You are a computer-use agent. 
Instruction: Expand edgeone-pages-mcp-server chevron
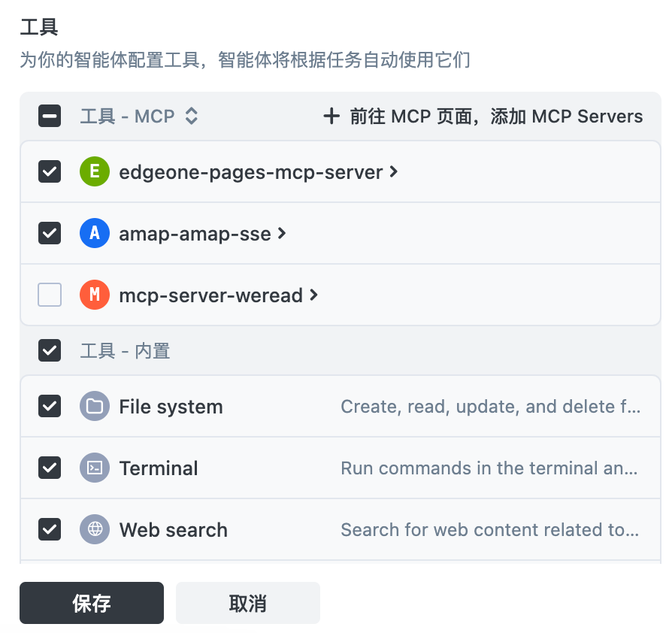click(x=393, y=172)
